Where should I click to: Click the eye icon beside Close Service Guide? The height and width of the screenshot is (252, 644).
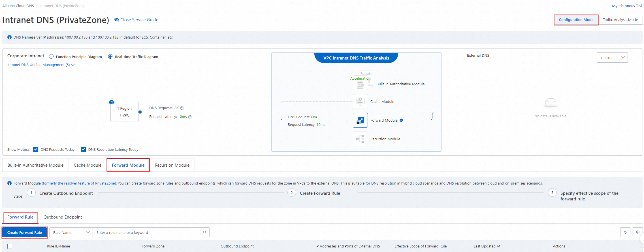click(116, 20)
